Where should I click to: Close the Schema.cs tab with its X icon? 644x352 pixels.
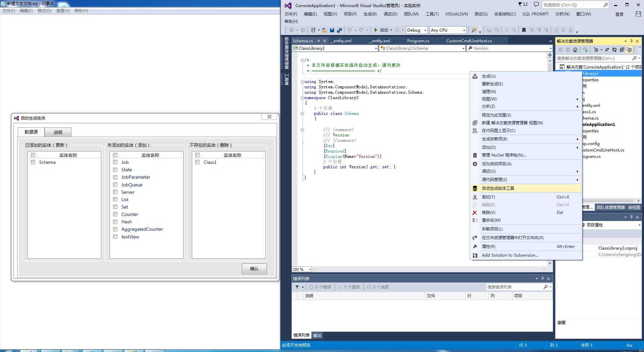pos(324,41)
